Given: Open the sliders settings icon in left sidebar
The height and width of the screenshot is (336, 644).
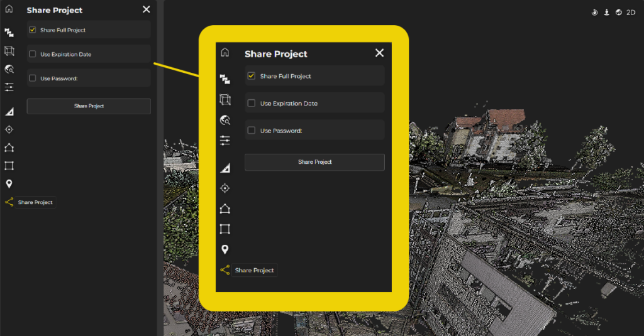Looking at the screenshot, I should (9, 87).
